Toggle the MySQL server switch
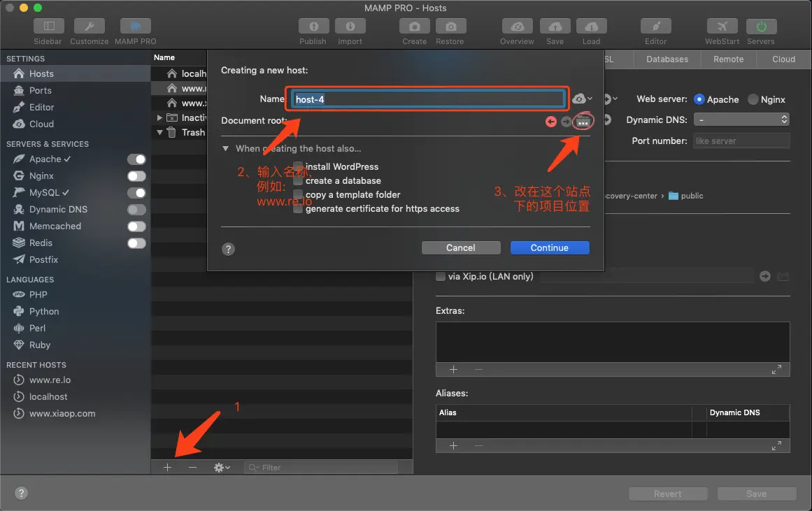 [x=136, y=193]
